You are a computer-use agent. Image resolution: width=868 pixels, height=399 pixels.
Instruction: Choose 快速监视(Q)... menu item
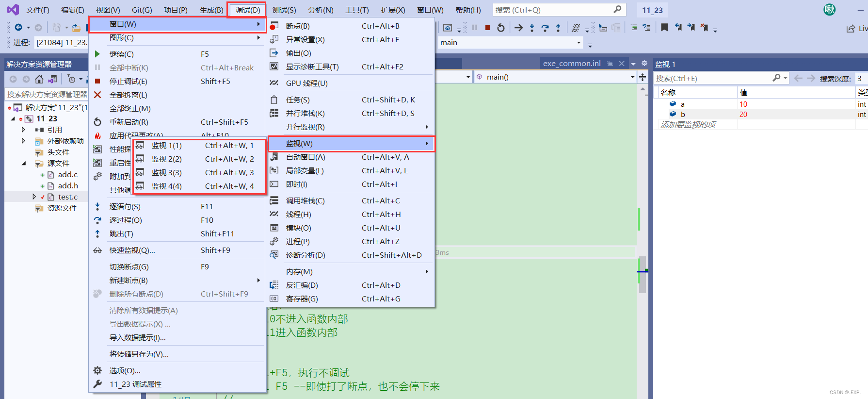tap(177, 250)
